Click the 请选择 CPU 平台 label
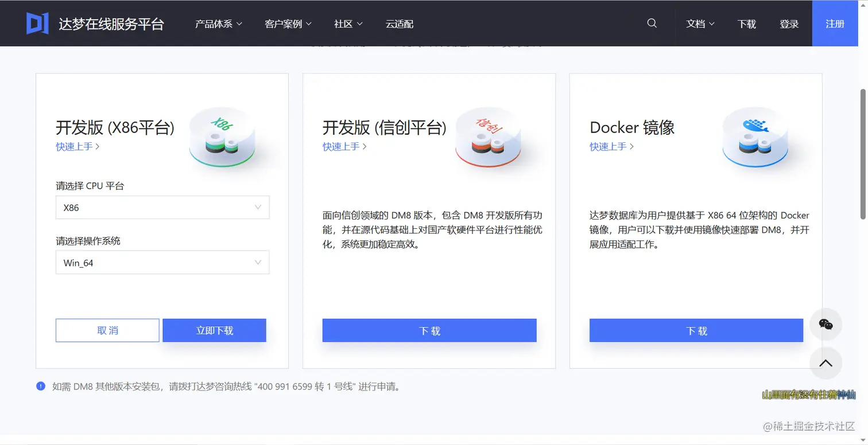 [x=90, y=186]
